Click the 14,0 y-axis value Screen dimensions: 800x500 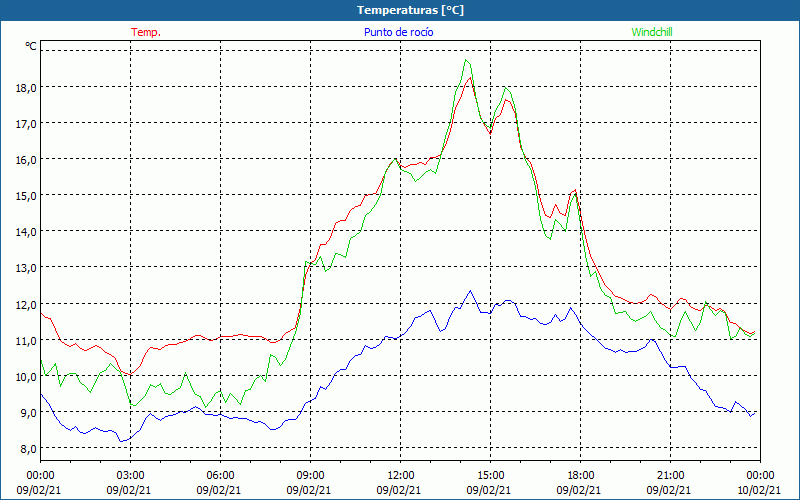(x=27, y=232)
